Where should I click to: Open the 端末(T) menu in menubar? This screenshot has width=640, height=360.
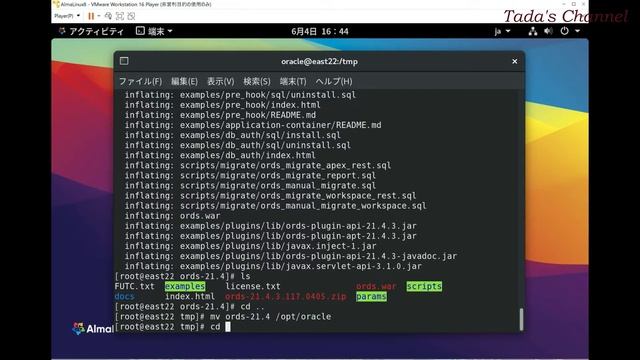(293, 81)
